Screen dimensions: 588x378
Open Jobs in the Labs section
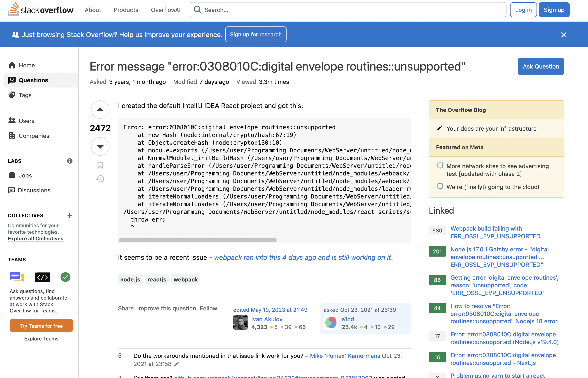(x=41, y=175)
